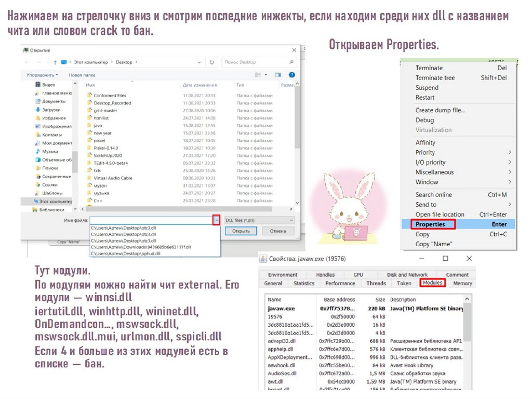Screen dimensions: 532x399
Task: Change view layout icon in Open dialog
Action: click(258, 75)
